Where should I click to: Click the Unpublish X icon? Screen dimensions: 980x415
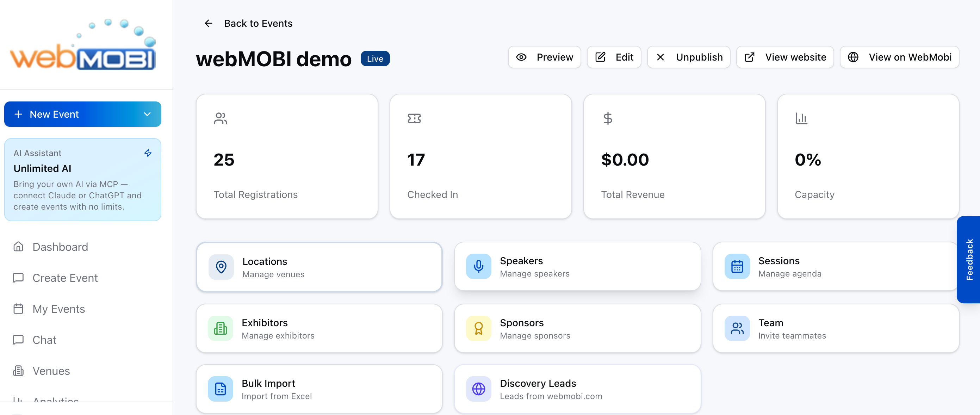tap(660, 57)
